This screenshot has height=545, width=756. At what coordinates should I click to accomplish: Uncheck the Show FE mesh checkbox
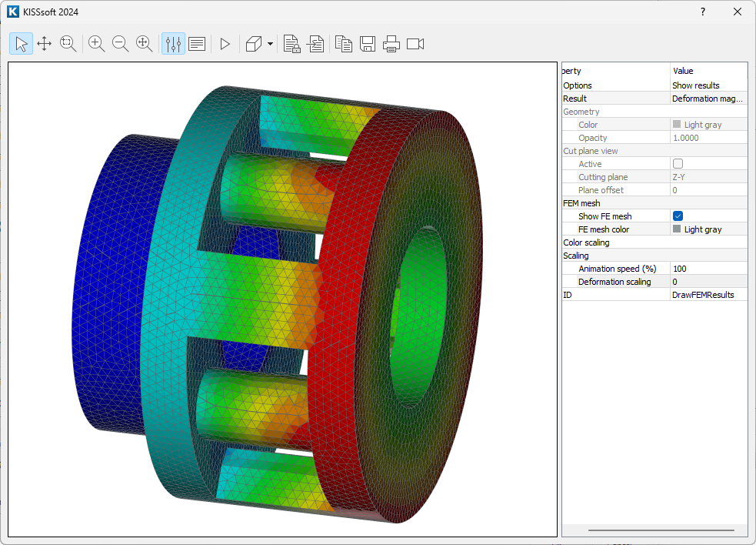[x=678, y=216]
